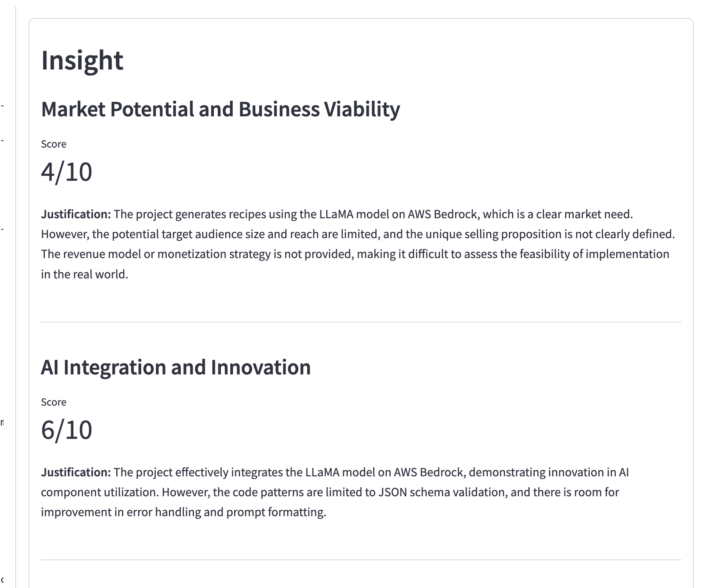
Task: Select the AI Integration and Innovation heading
Action: coord(176,367)
